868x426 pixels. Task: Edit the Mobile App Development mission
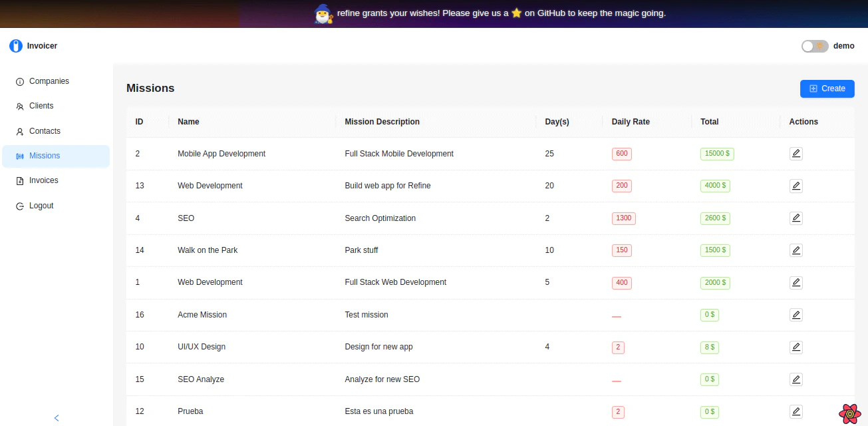pos(796,153)
